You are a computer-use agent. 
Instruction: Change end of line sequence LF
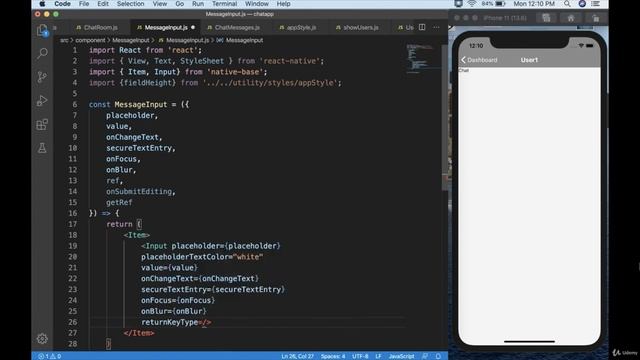[378, 356]
